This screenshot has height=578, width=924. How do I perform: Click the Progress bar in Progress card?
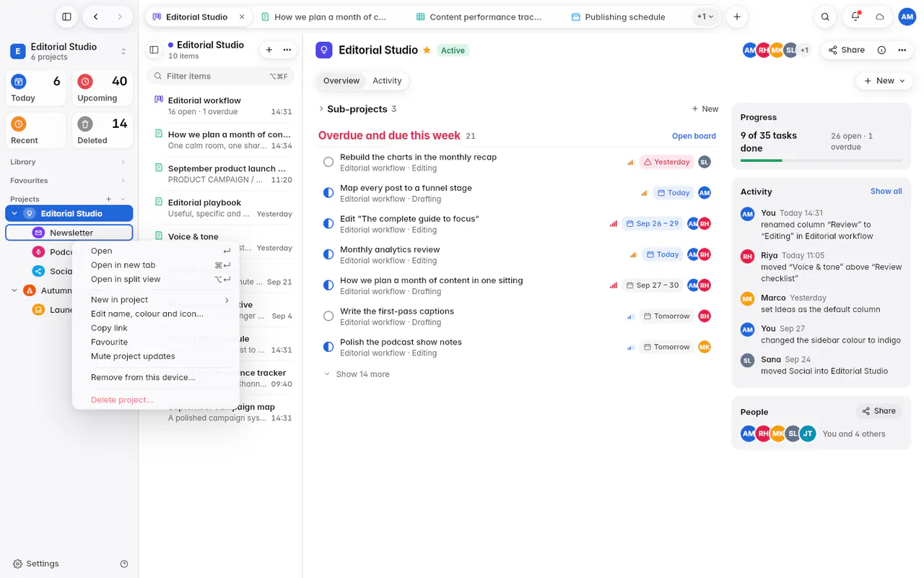point(821,160)
